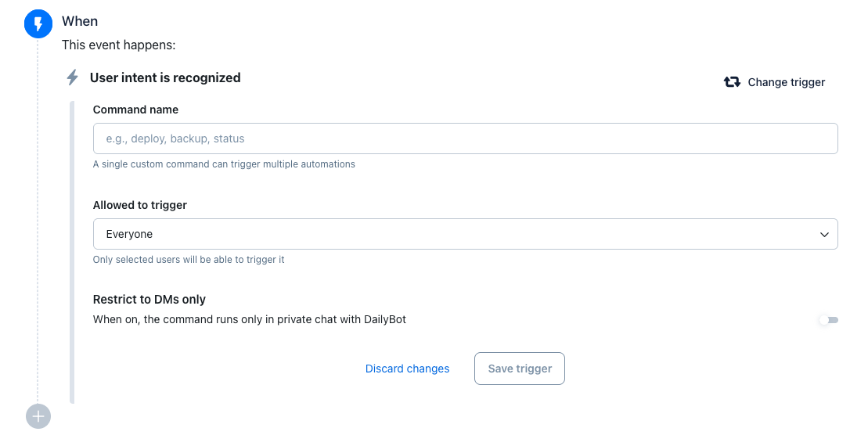Click the Discard changes link
The height and width of the screenshot is (446, 868).
(407, 369)
